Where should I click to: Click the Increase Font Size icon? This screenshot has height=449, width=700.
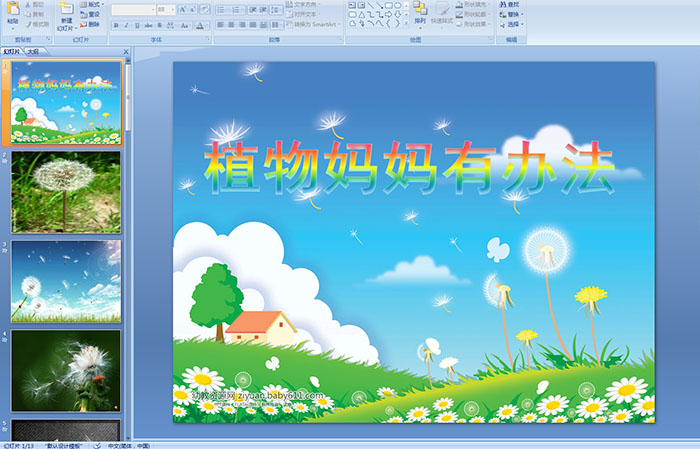click(x=181, y=9)
